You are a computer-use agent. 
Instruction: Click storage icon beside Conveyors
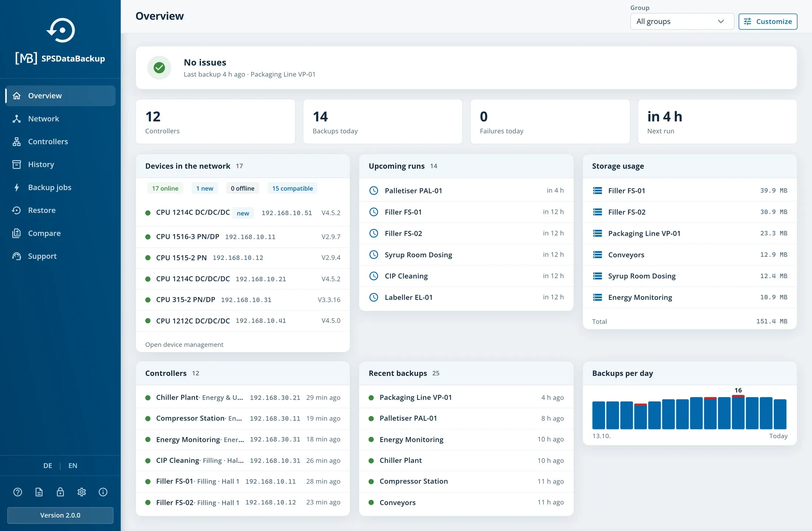(598, 254)
